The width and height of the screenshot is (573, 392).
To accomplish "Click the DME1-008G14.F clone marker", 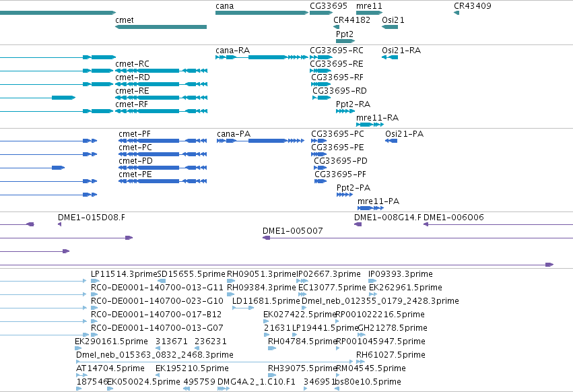I will tap(358, 224).
